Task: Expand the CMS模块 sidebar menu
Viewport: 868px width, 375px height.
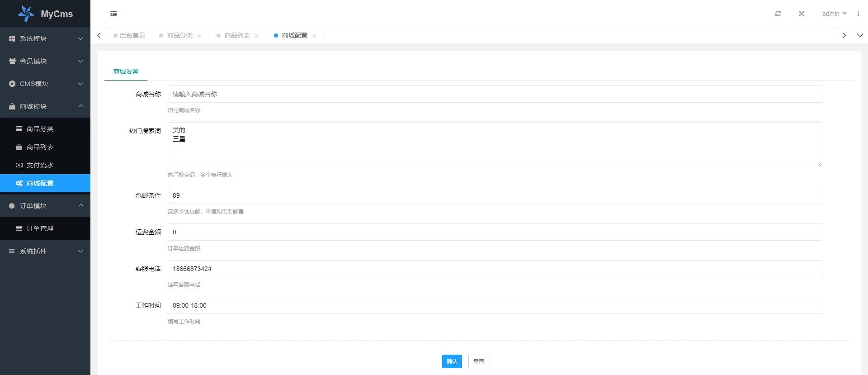Action: (45, 84)
